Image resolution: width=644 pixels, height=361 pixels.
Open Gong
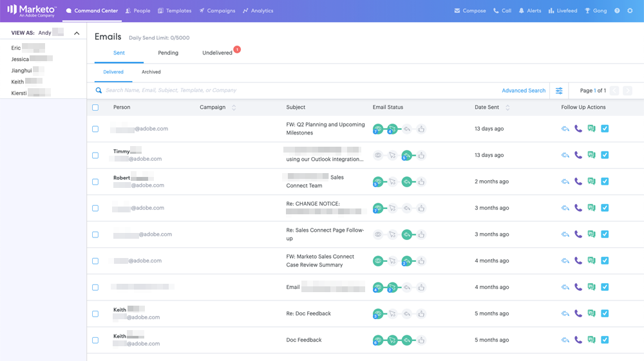(596, 11)
